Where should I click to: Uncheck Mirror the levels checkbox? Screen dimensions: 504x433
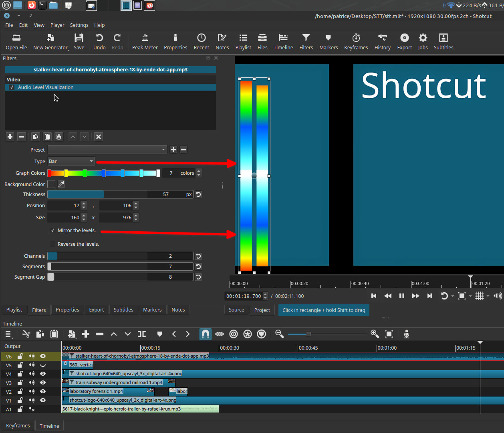[x=52, y=231]
